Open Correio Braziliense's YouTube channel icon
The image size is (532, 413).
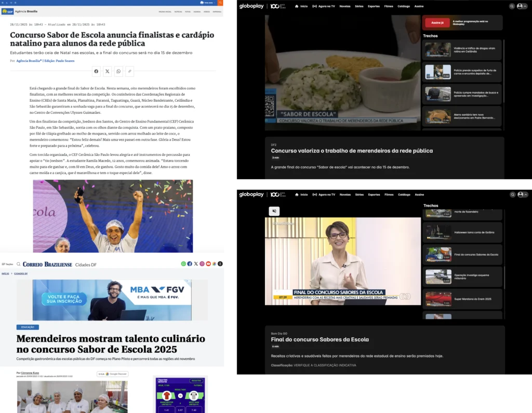(x=208, y=264)
